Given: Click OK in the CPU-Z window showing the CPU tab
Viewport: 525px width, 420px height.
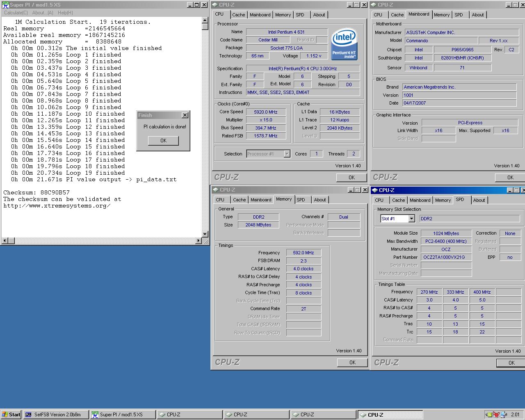Looking at the screenshot, I should point(352,178).
